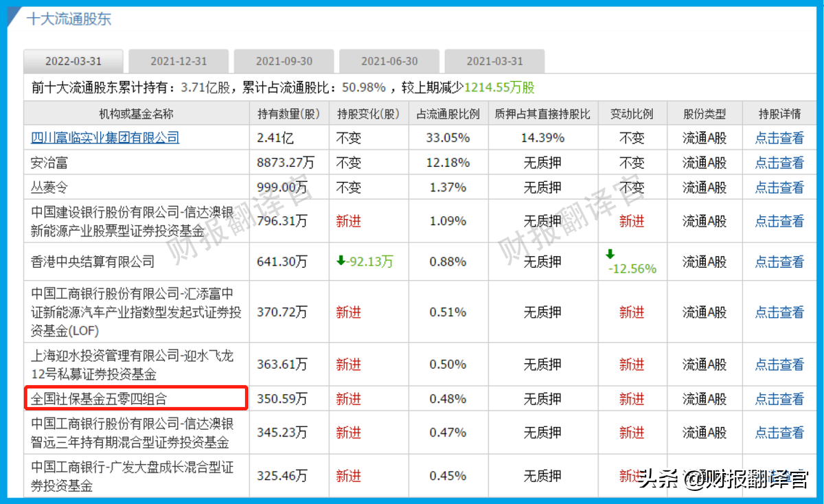Click 点击查看 for 汇添富中证新能源汽车 row

pyautogui.click(x=779, y=312)
